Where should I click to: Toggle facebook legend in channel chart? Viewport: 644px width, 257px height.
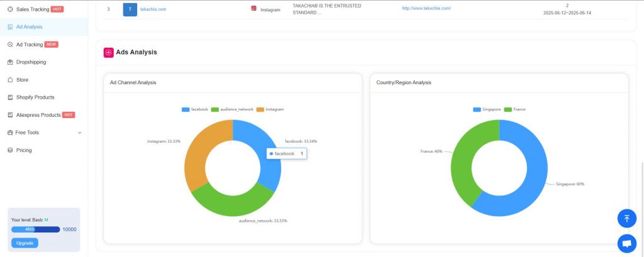pos(195,109)
